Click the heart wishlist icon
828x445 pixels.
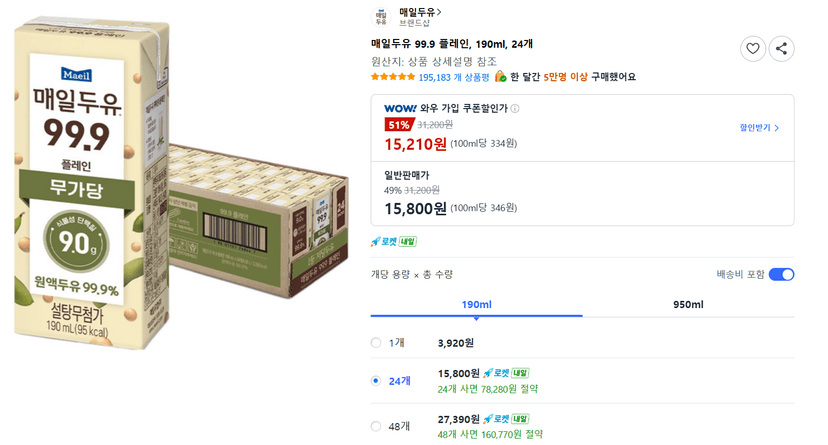click(x=752, y=49)
